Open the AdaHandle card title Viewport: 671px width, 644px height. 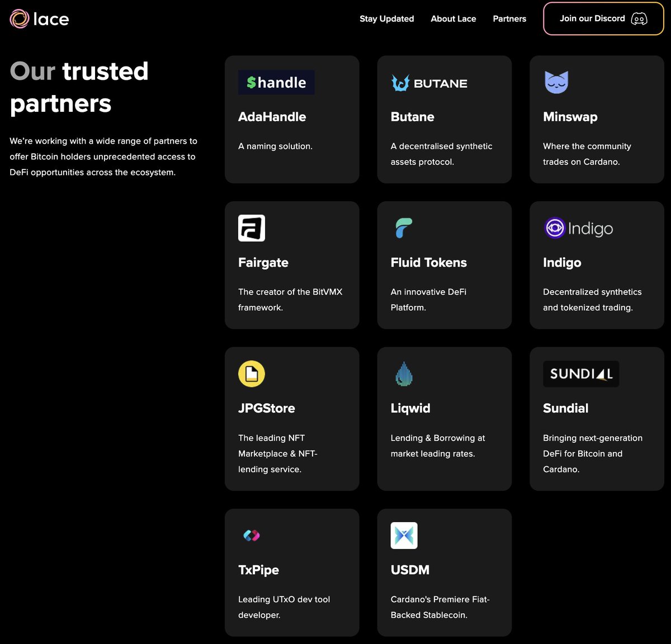click(272, 117)
